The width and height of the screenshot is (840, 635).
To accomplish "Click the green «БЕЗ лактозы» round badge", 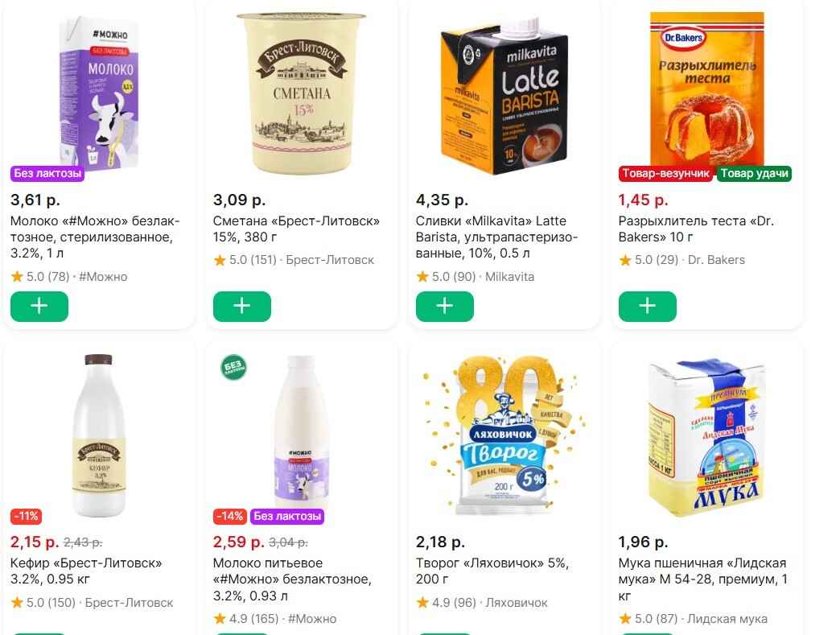I will 233,368.
